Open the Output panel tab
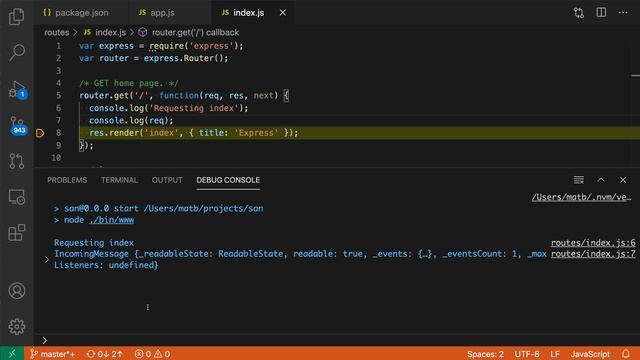 pyautogui.click(x=167, y=180)
